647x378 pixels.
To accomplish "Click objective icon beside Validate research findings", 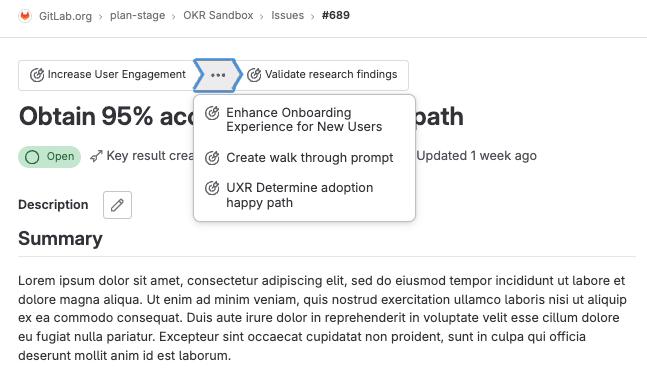I will pos(254,75).
